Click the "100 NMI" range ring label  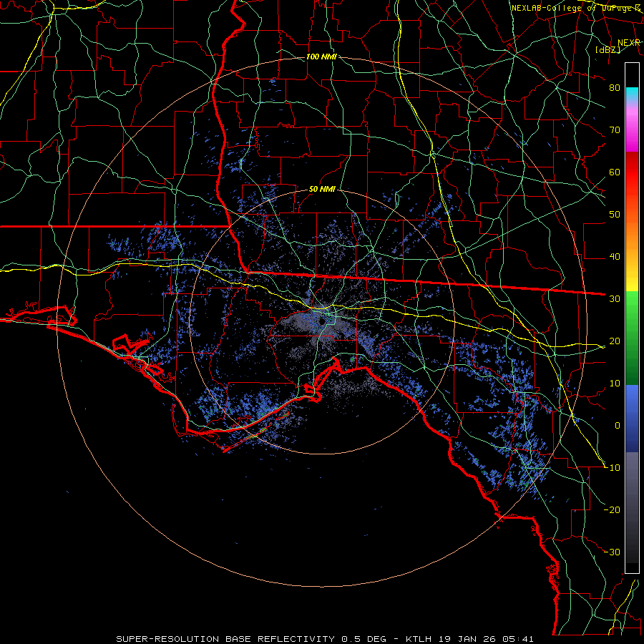[x=321, y=57]
